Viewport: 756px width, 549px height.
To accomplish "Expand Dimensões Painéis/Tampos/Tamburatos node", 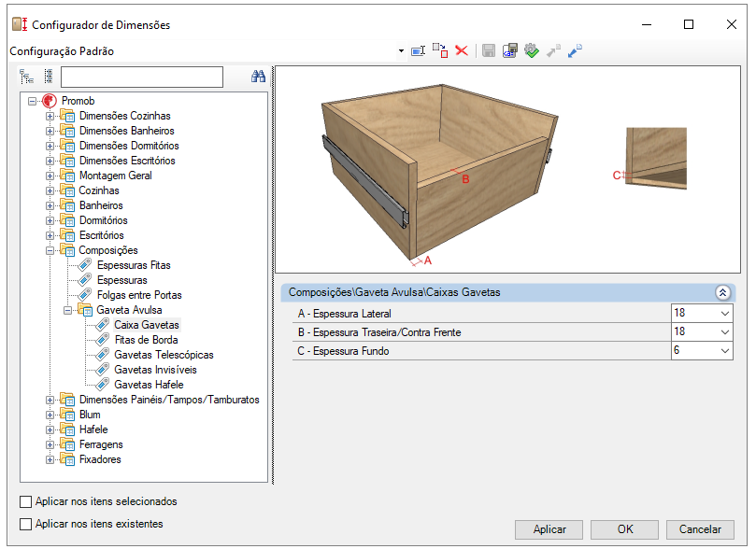I will tap(50, 400).
